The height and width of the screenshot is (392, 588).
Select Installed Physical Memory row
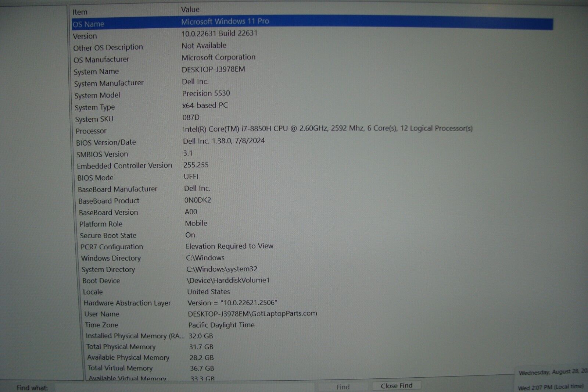point(135,336)
